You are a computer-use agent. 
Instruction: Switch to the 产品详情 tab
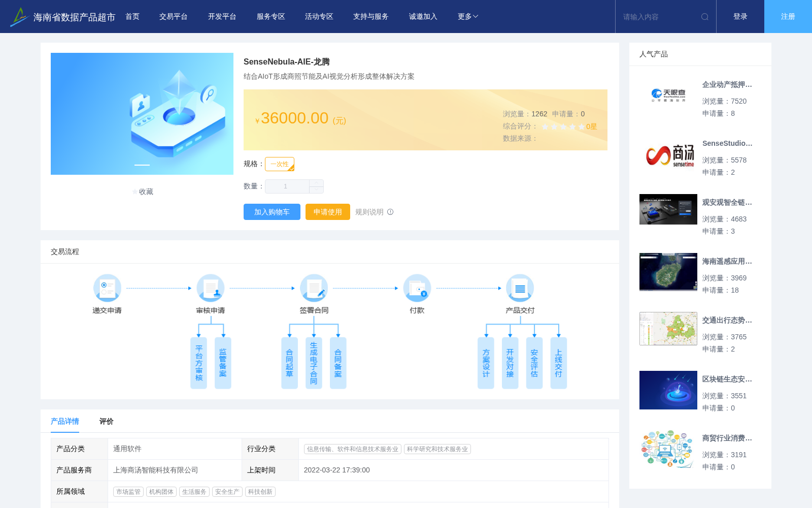tap(65, 421)
